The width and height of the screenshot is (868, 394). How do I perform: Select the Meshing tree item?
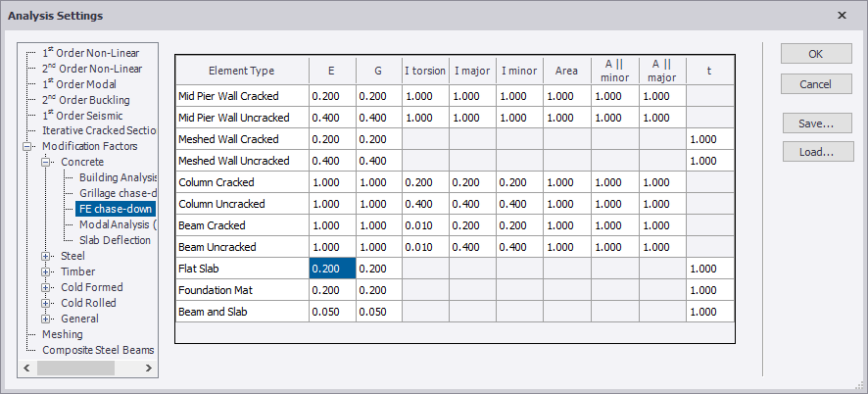point(63,334)
